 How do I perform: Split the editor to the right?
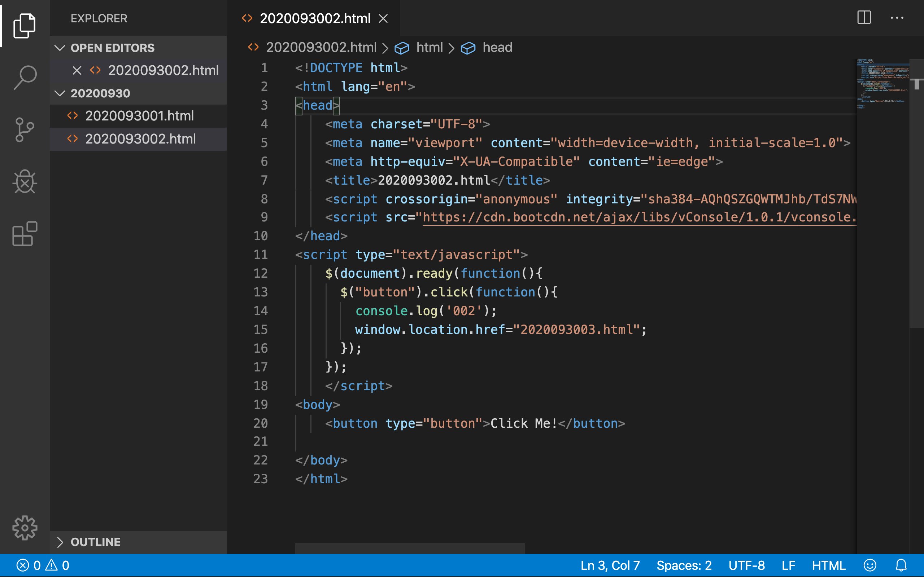pyautogui.click(x=864, y=18)
